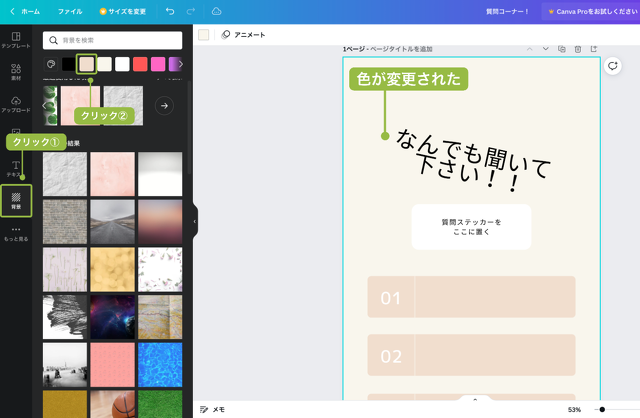Click the circular comment refresh icon beside canvas
Viewport: 640px width, 418px height.
click(613, 65)
